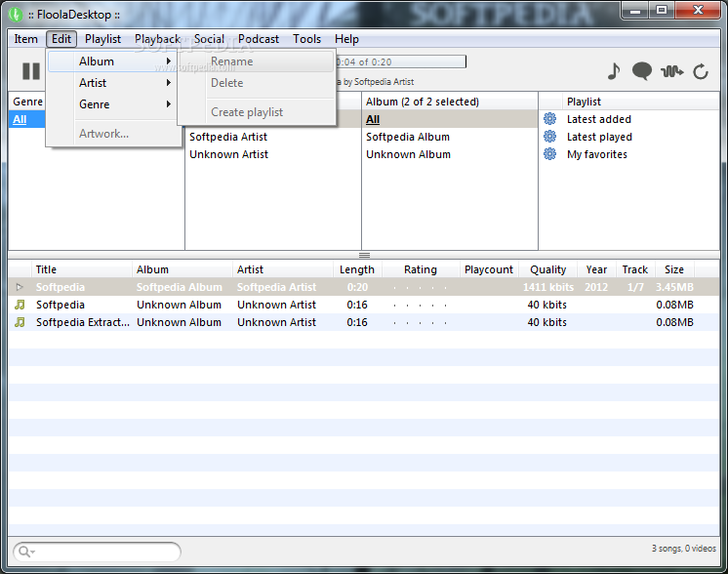Click the music note icon in toolbar
The width and height of the screenshot is (728, 574).
614,71
